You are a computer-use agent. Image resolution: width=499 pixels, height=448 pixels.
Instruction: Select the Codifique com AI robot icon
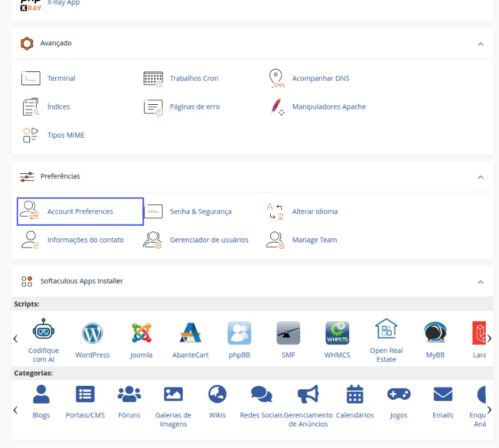point(44,330)
